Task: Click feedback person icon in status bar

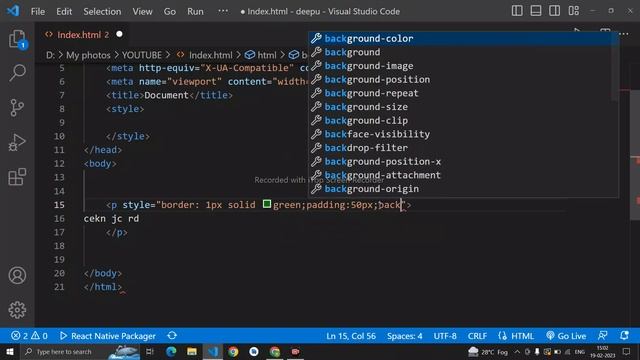Action: (x=602, y=336)
